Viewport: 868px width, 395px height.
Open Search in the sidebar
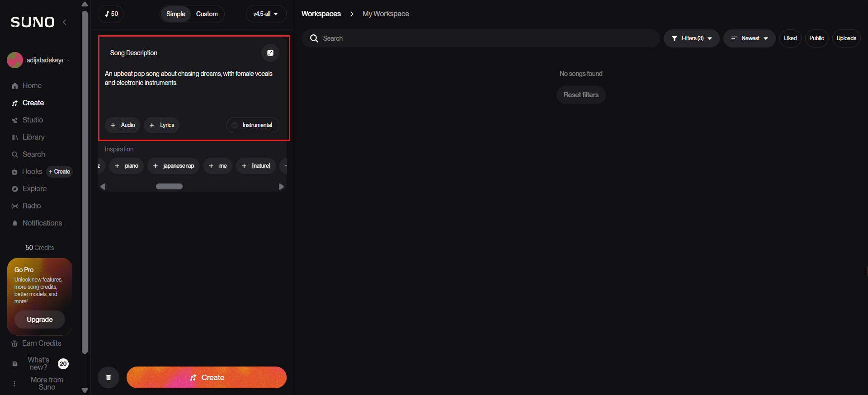pos(33,154)
